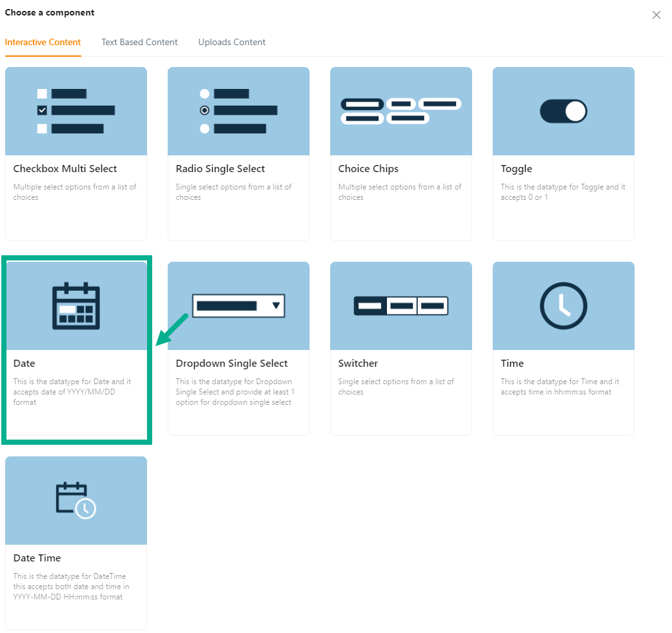The image size is (672, 633).
Task: Select the Date calendar icon
Action: point(75,306)
